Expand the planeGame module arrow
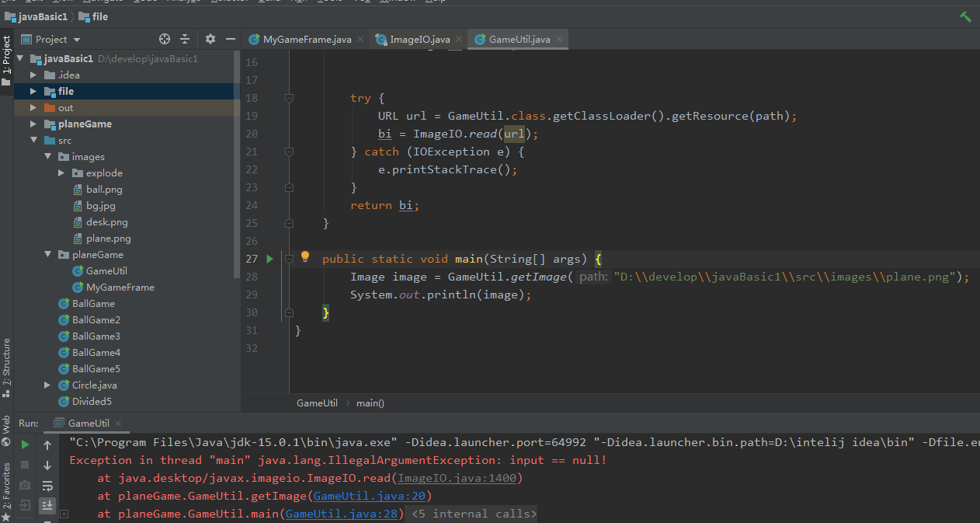The height and width of the screenshot is (523, 980). point(33,124)
